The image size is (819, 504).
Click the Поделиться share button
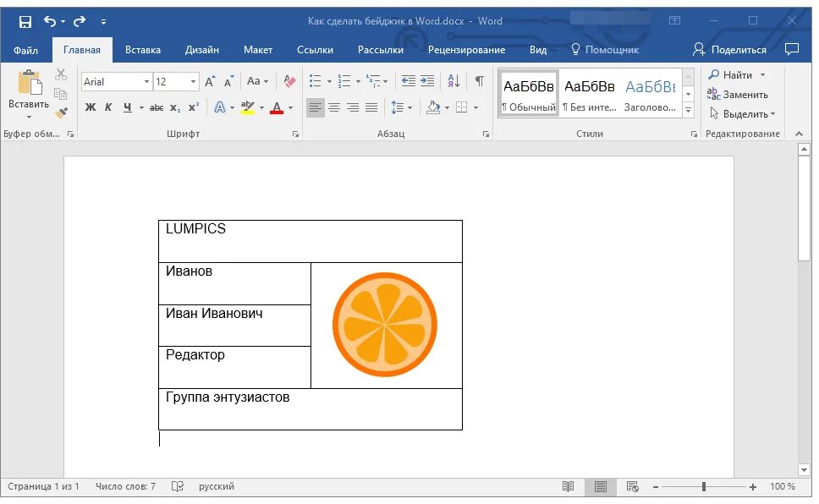(x=729, y=50)
